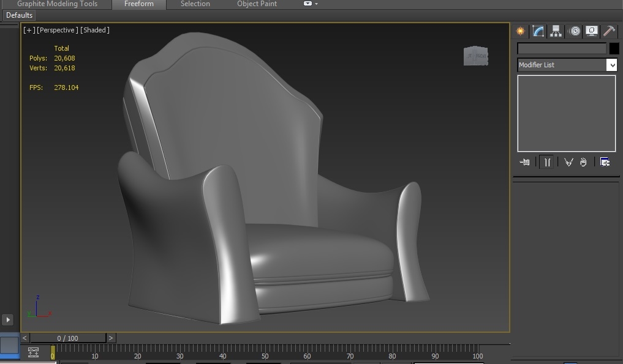Open the Utilities panel with hammer icon
The width and height of the screenshot is (623, 364).
click(608, 31)
